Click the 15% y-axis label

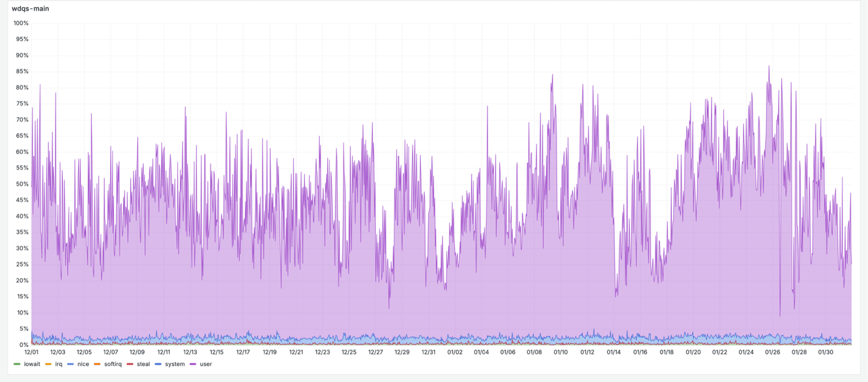coord(22,297)
